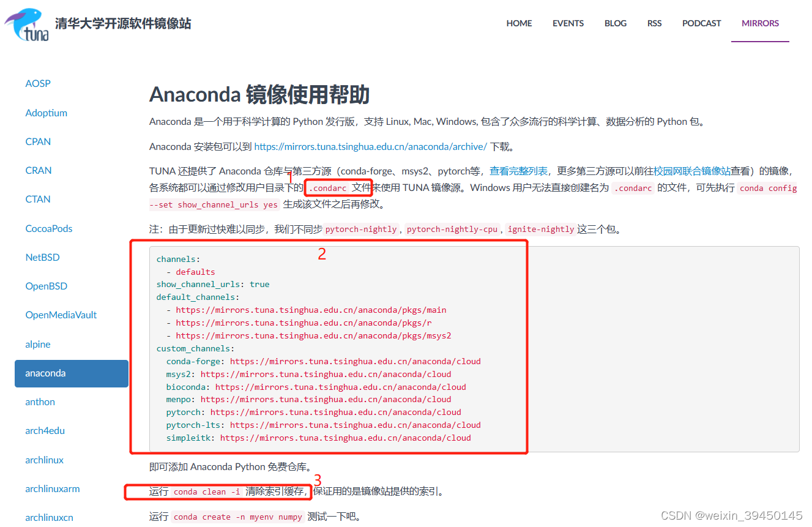Click the TUNA fish logo icon
Viewport: 812px width, 527px height.
click(x=26, y=24)
